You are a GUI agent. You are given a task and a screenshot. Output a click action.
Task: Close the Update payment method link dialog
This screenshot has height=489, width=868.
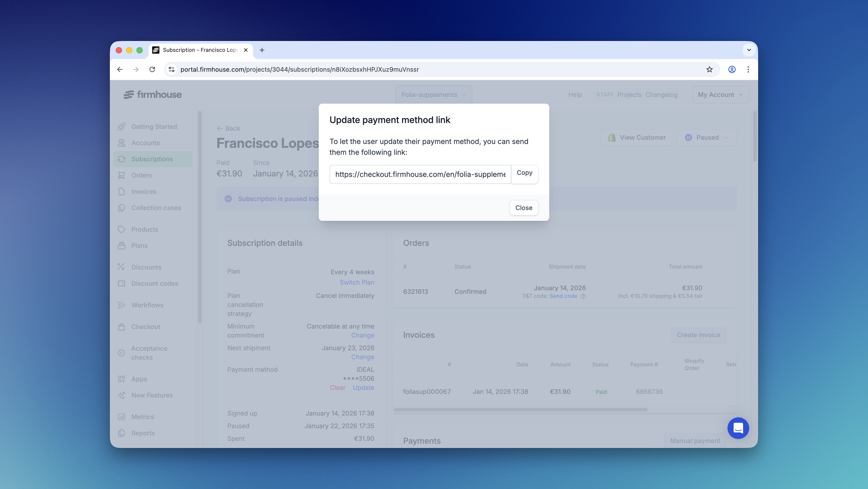coord(524,208)
